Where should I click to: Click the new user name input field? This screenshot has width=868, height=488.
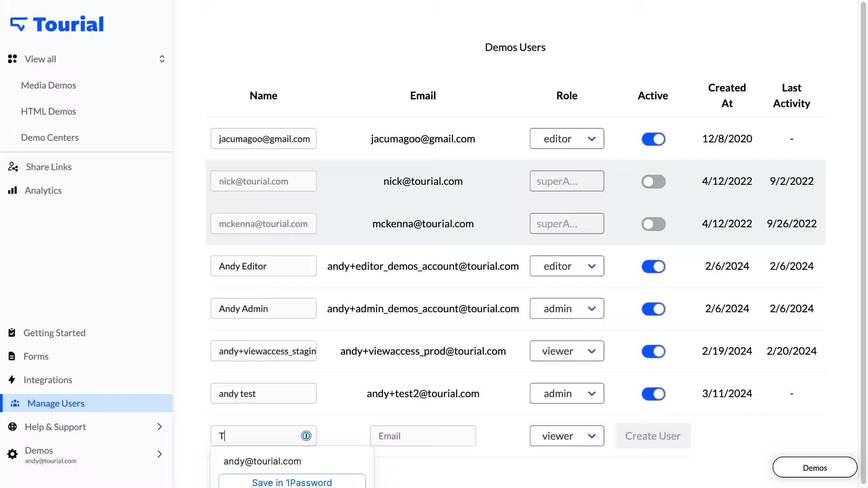pos(264,436)
